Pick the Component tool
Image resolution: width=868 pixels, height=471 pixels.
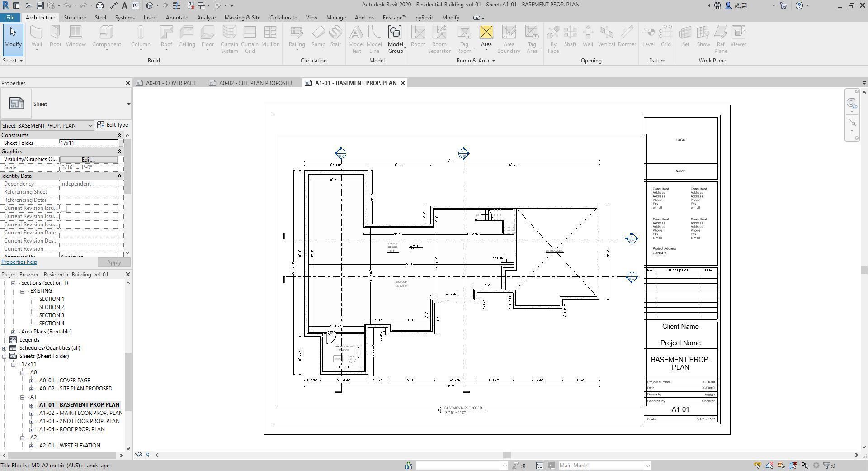pyautogui.click(x=106, y=37)
